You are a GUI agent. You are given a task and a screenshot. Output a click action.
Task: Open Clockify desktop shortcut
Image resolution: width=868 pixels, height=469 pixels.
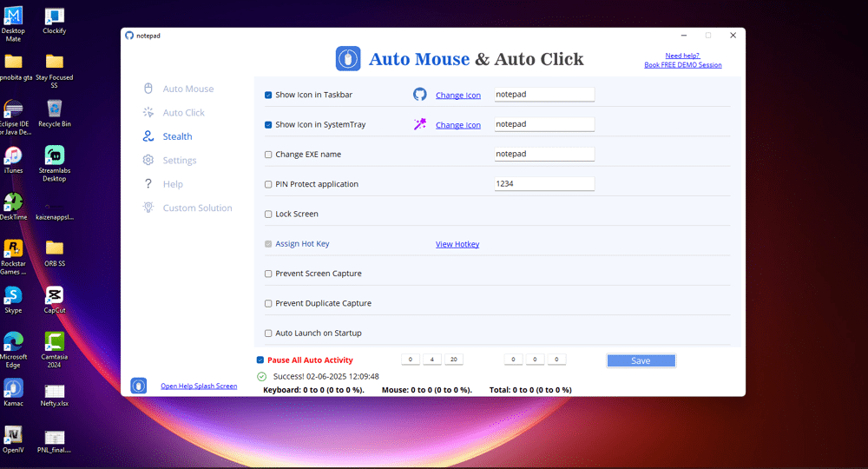point(54,17)
